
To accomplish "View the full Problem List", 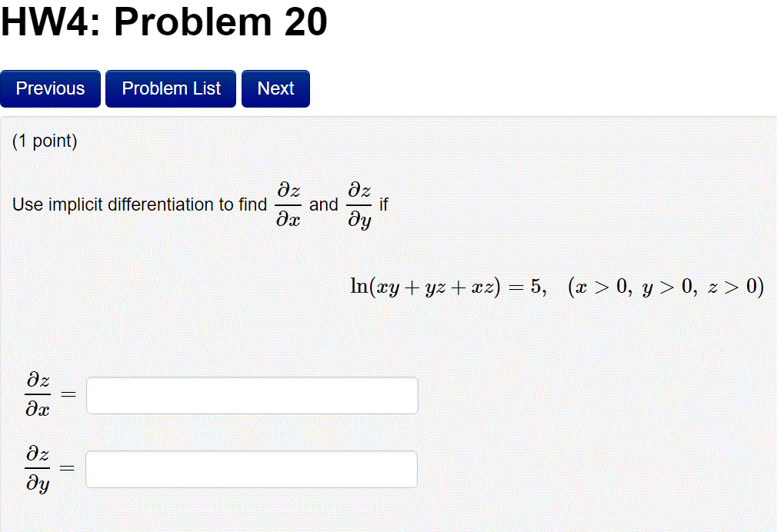I will pos(170,88).
